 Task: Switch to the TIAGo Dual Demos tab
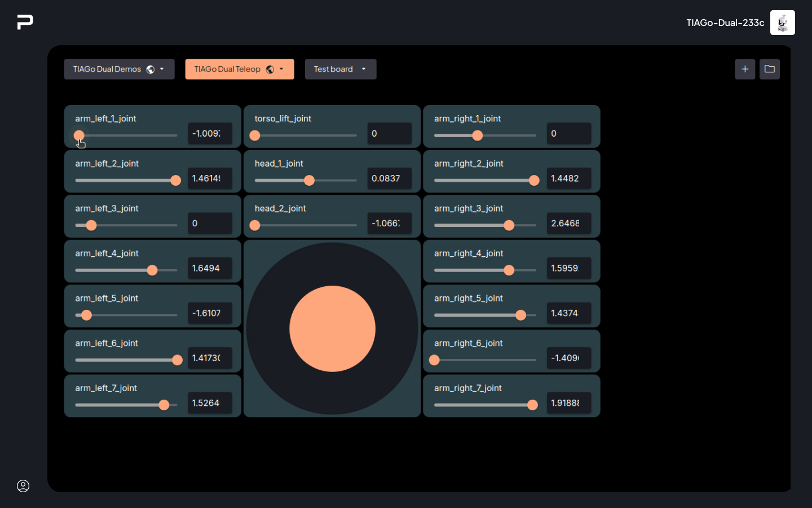click(x=107, y=69)
